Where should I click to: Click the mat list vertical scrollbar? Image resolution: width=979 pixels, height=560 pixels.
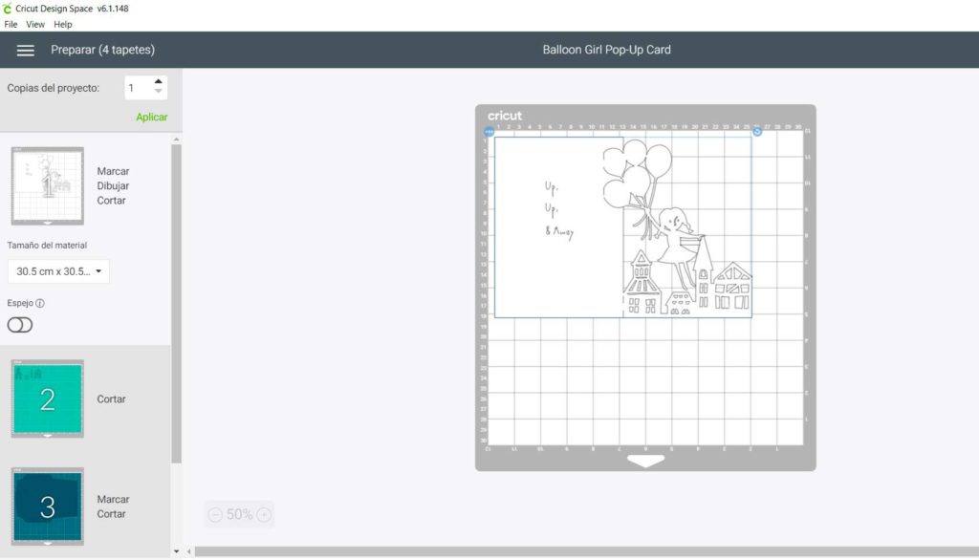tap(176, 304)
